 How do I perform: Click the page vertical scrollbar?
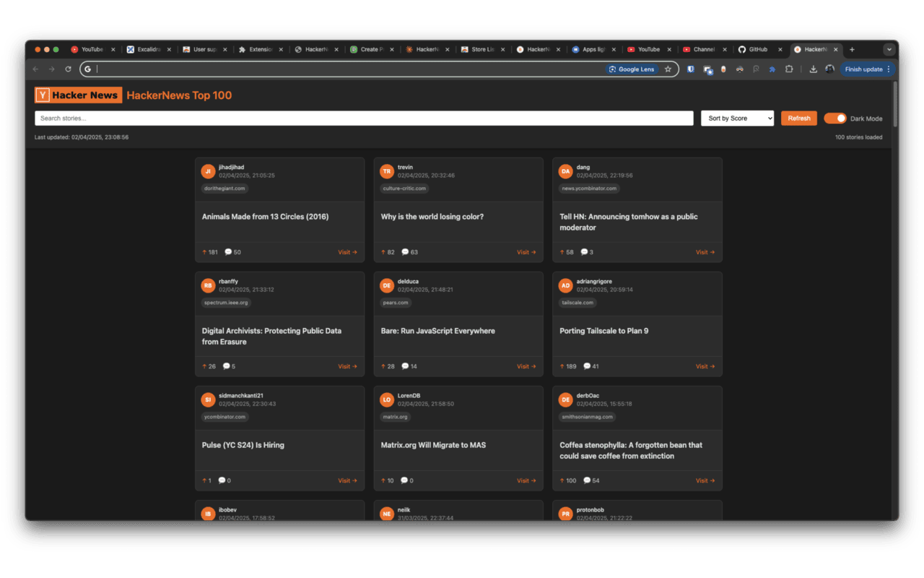pyautogui.click(x=895, y=105)
